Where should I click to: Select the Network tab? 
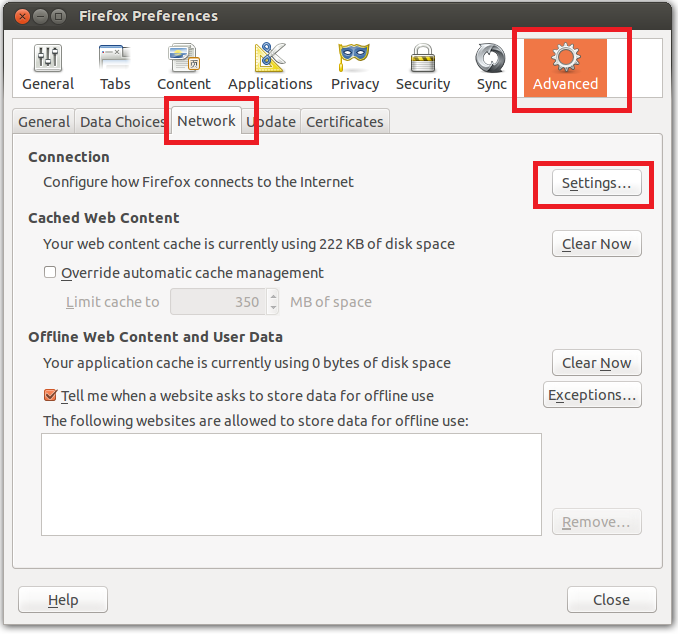click(x=206, y=121)
